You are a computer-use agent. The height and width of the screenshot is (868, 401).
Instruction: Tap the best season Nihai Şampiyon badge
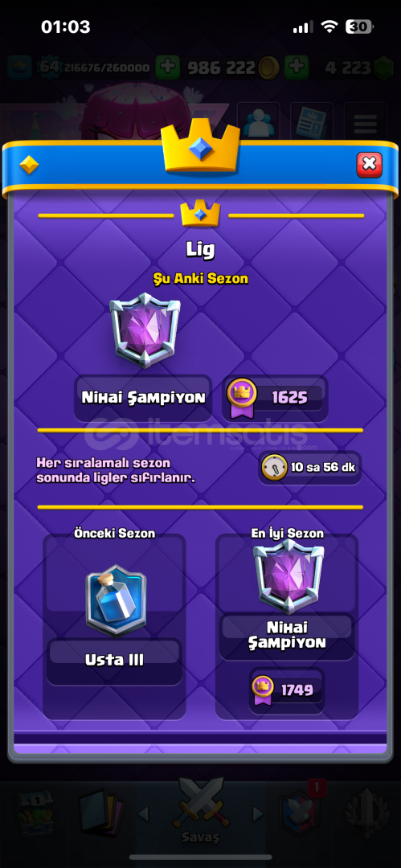click(288, 576)
